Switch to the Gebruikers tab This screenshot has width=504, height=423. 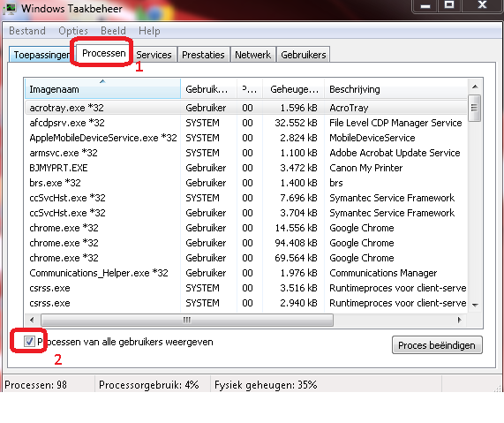click(x=303, y=55)
